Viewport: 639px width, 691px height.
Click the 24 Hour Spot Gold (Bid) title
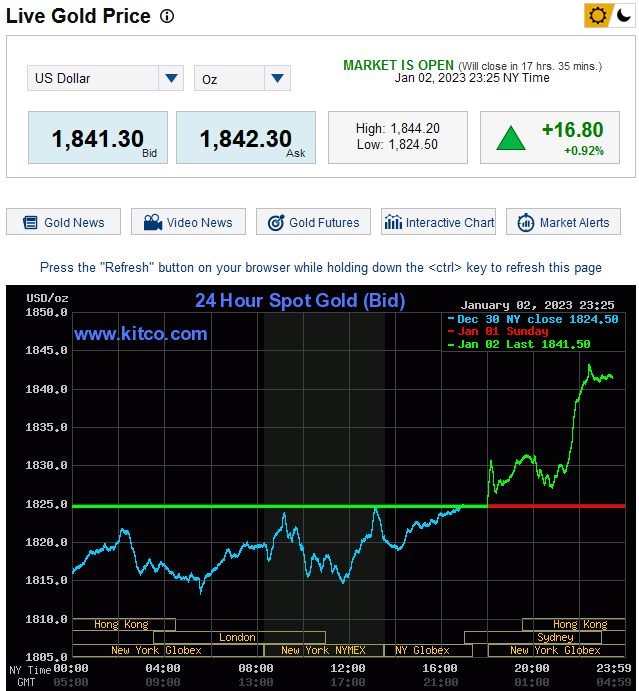(300, 301)
